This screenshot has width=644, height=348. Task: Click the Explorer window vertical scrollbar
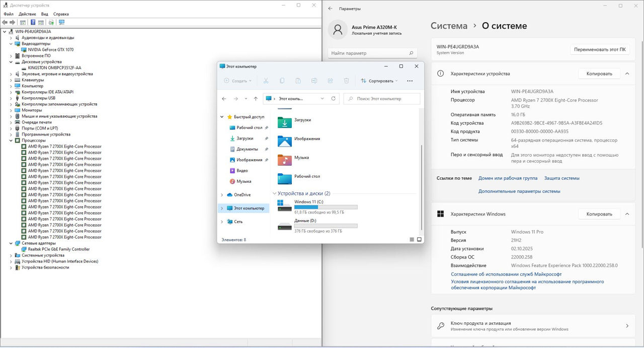(421, 166)
